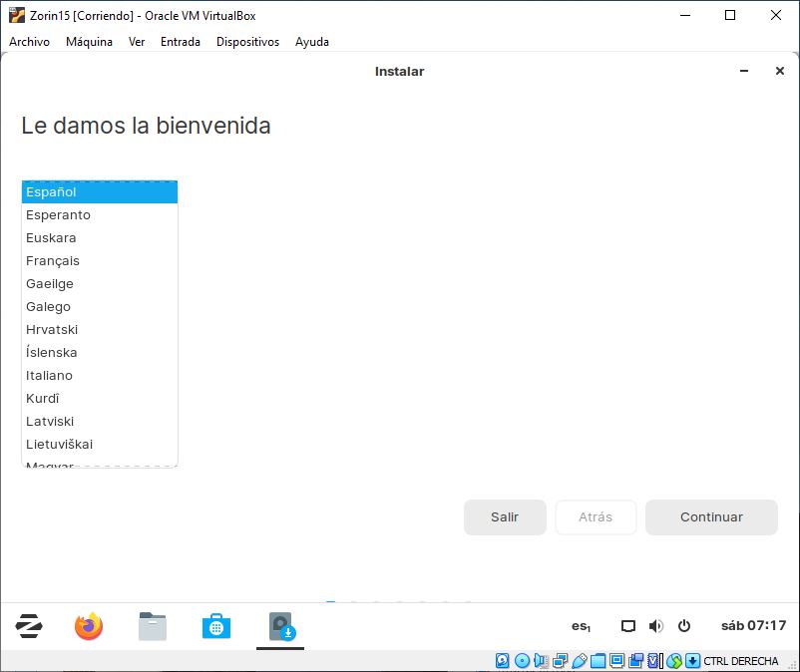The height and width of the screenshot is (672, 800).
Task: Open the clock showing sáb 07:17
Action: coord(753,626)
